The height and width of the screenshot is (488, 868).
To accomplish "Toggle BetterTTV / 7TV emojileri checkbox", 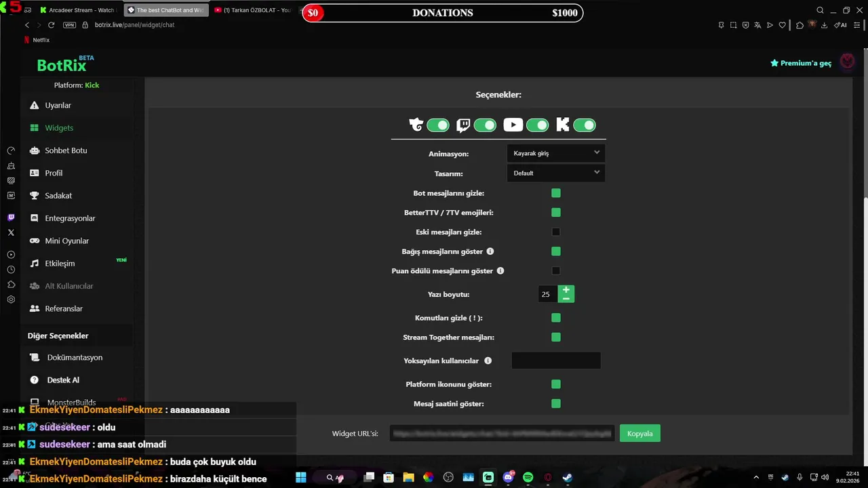I will click(x=556, y=213).
